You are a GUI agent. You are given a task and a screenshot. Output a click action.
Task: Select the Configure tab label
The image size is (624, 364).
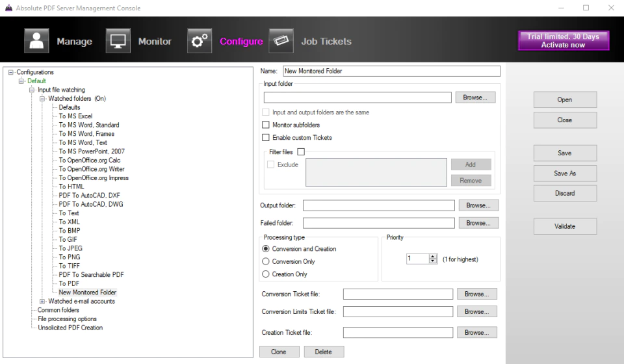pos(241,42)
